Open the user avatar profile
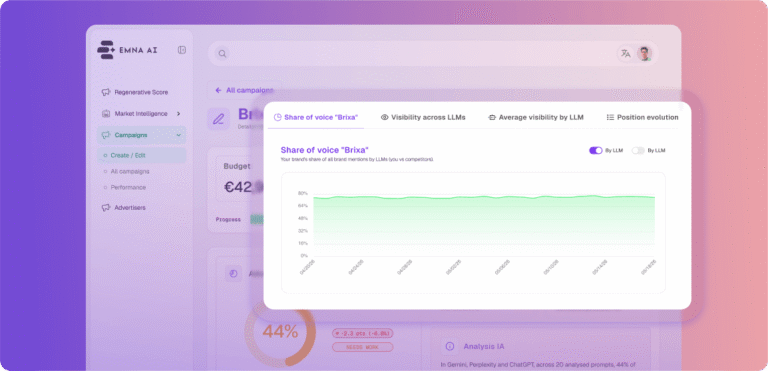This screenshot has width=768, height=371. 645,54
